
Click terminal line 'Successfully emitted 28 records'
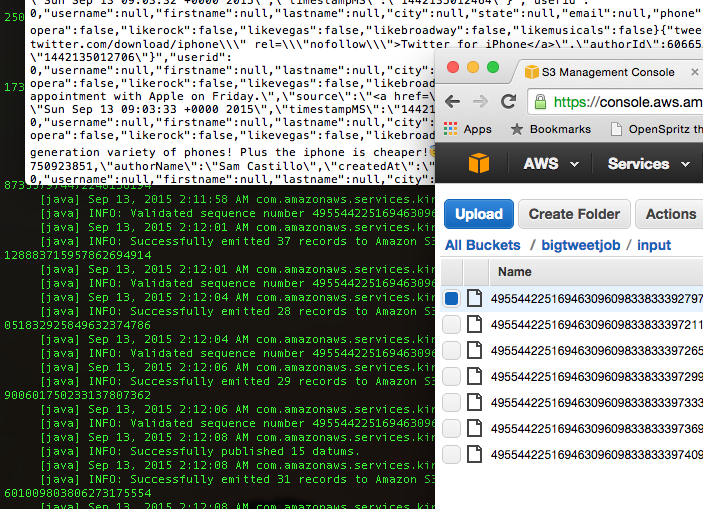238,311
